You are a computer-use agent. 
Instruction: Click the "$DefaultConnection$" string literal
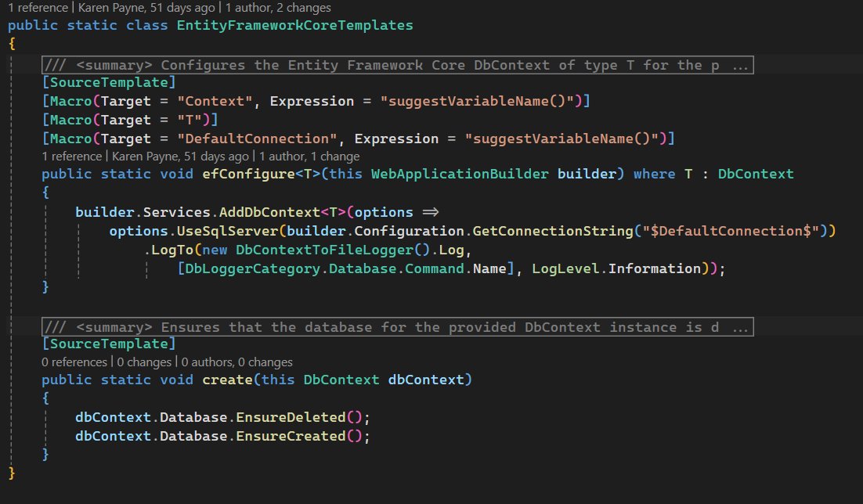coord(731,231)
